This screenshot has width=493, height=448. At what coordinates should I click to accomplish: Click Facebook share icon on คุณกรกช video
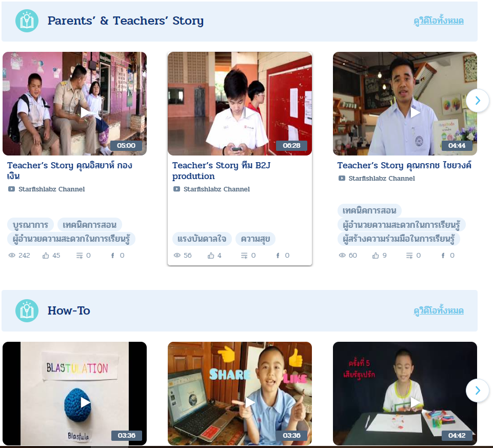(x=443, y=256)
